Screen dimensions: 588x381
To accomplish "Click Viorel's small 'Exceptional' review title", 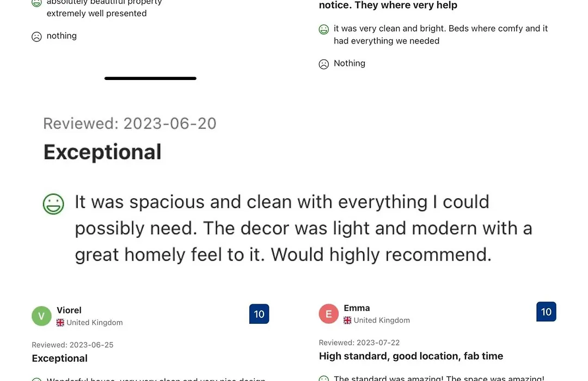I will (x=60, y=358).
